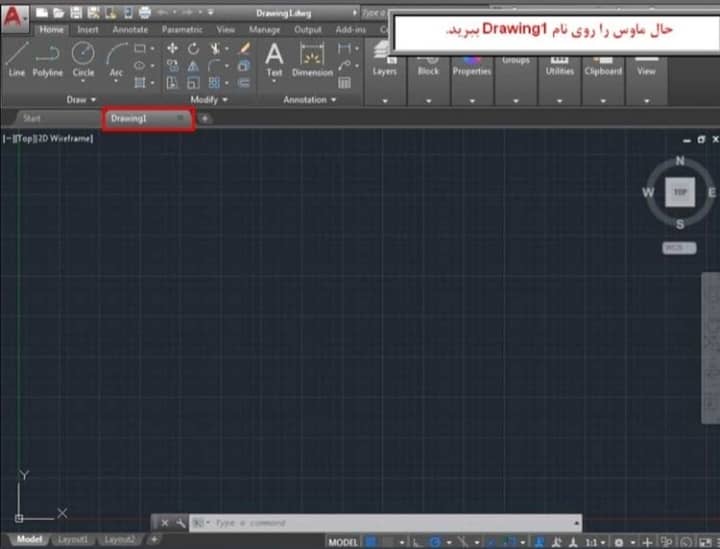Open the Fillet tool dropdown arrow
Image resolution: width=720 pixels, height=549 pixels.
pos(227,66)
